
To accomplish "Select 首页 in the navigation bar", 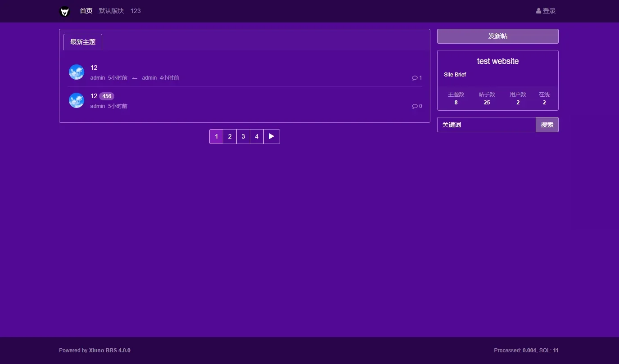I will pos(86,10).
